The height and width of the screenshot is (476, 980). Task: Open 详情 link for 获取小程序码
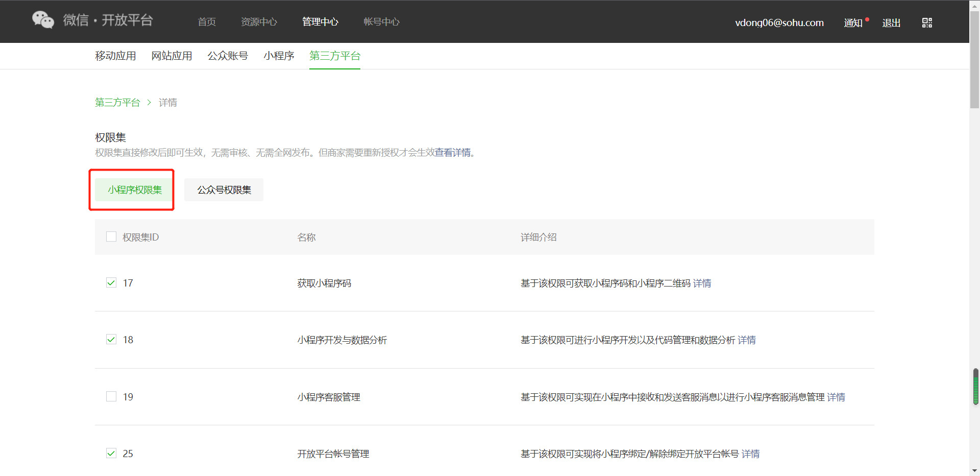tap(702, 283)
